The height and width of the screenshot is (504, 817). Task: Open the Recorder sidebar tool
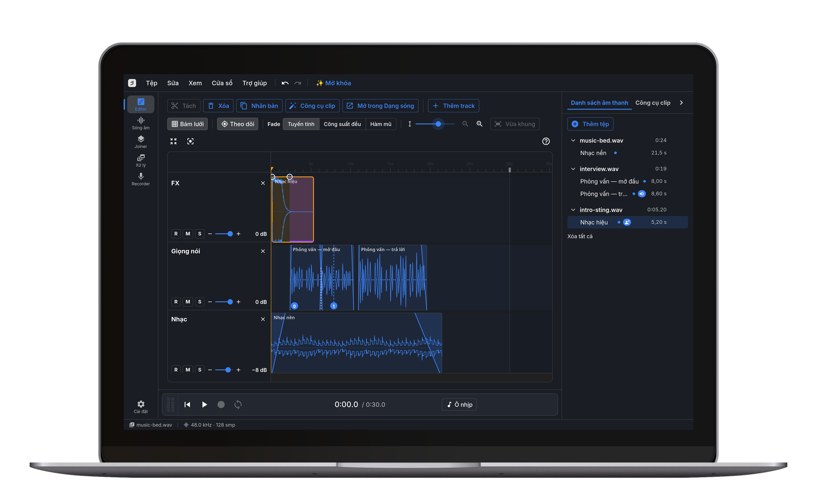click(140, 179)
